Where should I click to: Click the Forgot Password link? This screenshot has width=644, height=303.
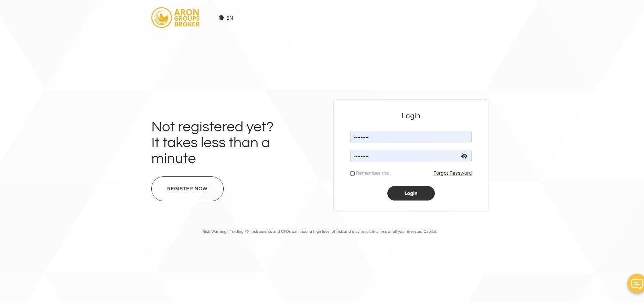click(452, 173)
